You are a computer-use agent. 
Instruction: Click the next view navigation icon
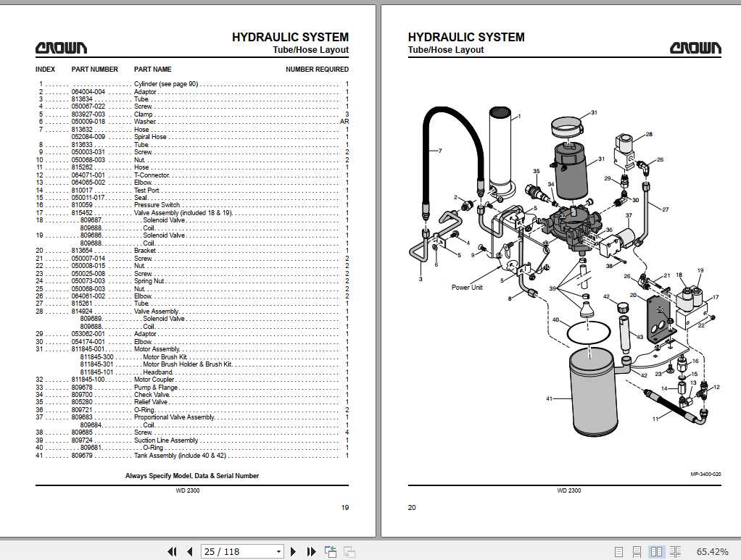(x=349, y=551)
